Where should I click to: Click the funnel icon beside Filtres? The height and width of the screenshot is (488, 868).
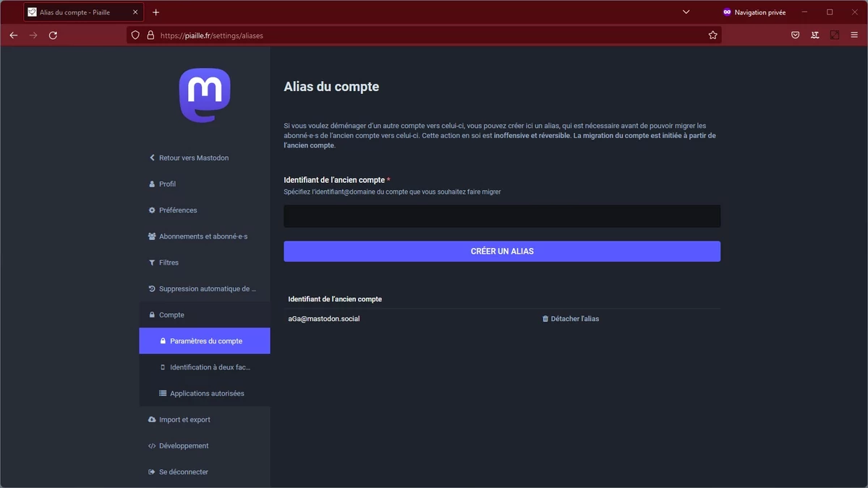(152, 262)
